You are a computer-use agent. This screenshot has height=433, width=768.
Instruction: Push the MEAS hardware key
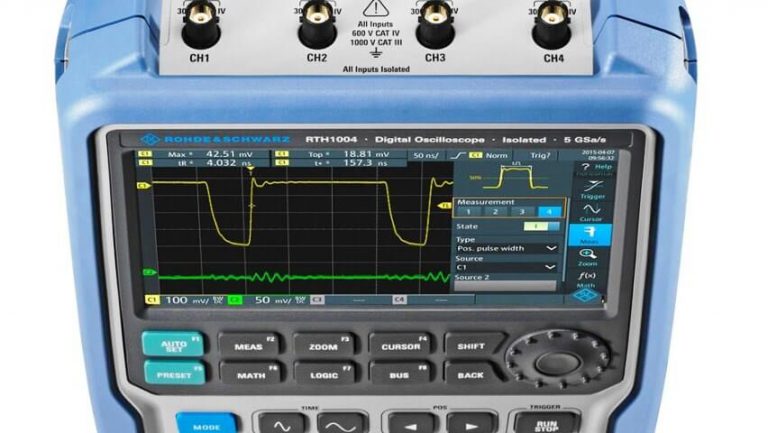coord(248,346)
